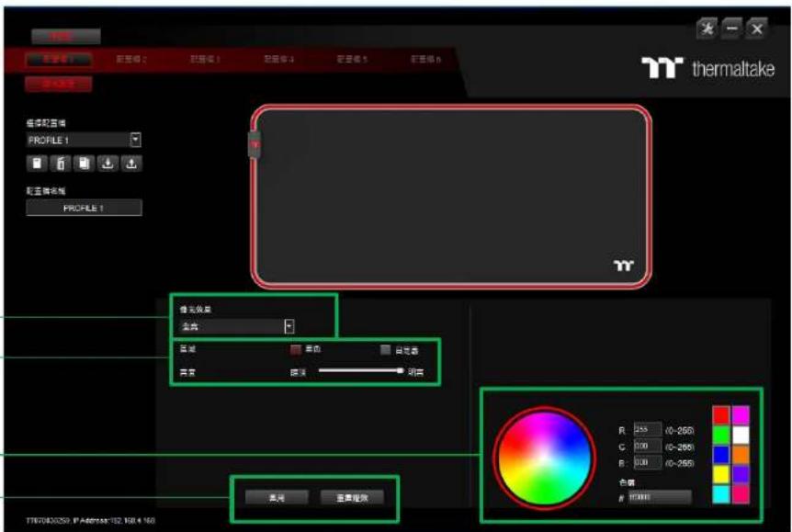Select the white color swatch

pos(741,435)
